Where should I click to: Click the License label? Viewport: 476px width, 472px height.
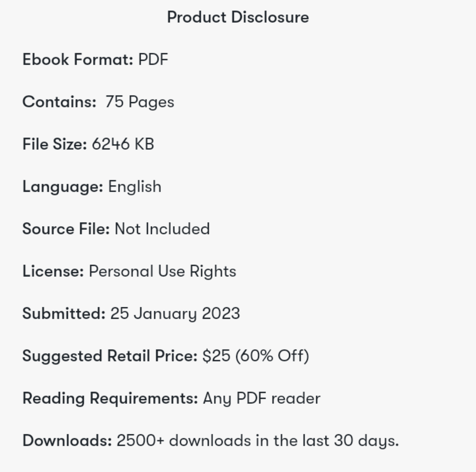point(53,271)
